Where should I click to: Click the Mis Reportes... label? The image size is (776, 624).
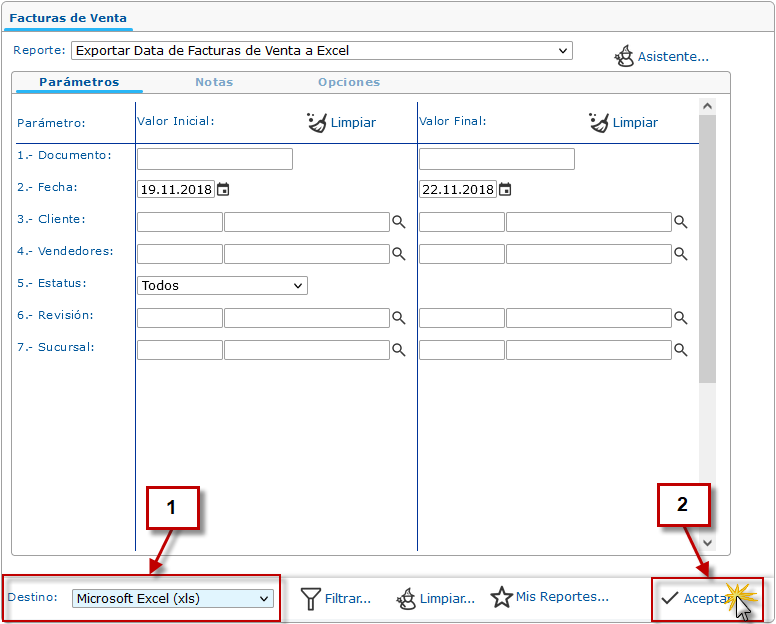(562, 597)
